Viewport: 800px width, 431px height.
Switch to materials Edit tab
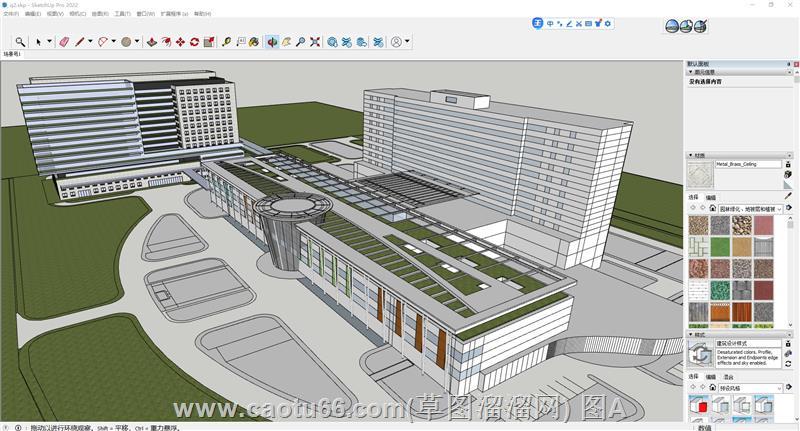tap(711, 197)
